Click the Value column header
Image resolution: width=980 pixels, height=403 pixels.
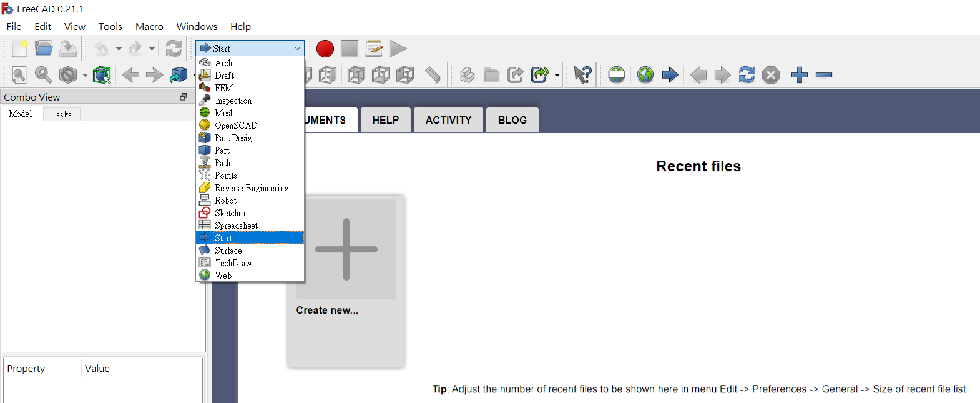[x=142, y=369]
